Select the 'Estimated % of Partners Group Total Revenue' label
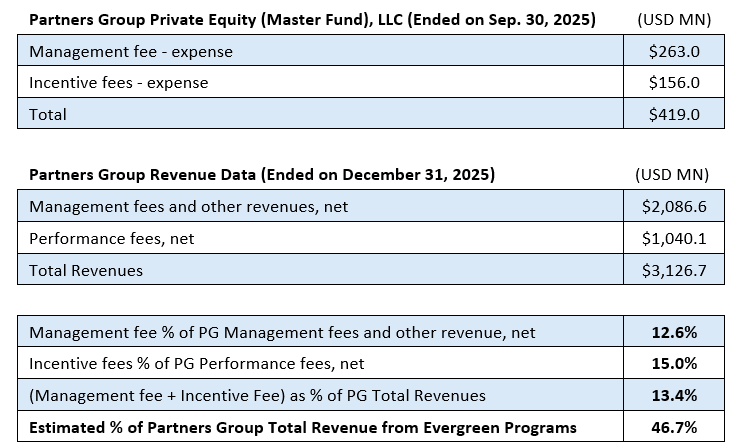This screenshot has width=742, height=445. point(303,428)
